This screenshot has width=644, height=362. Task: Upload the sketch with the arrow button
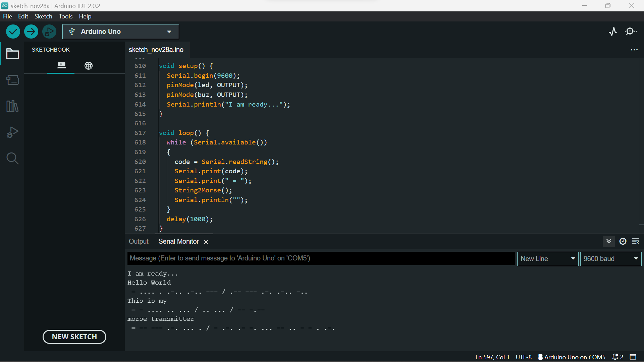31,32
